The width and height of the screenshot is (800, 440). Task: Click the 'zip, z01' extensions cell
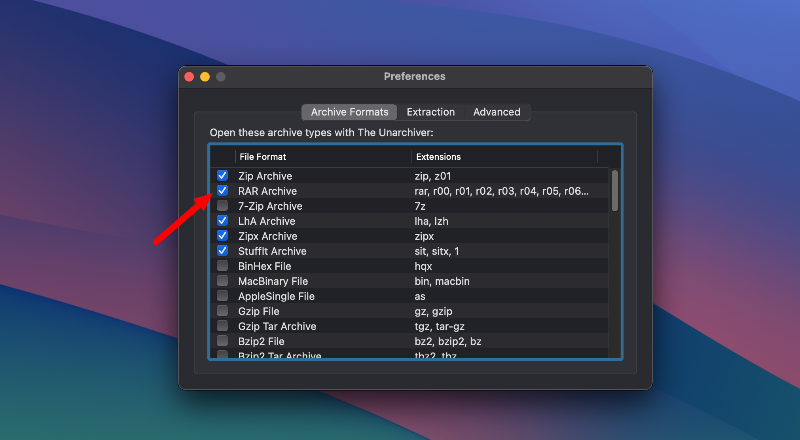tap(433, 176)
